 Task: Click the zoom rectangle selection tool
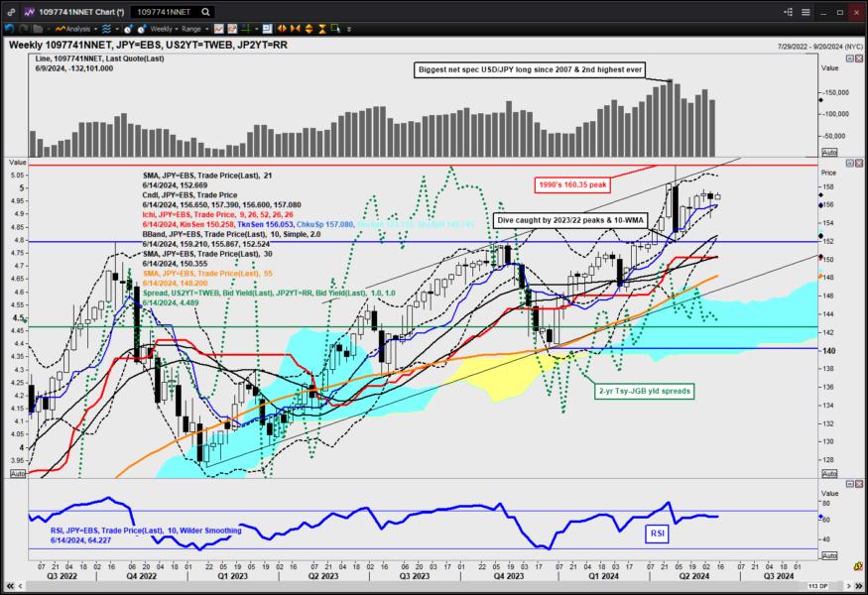[335, 29]
